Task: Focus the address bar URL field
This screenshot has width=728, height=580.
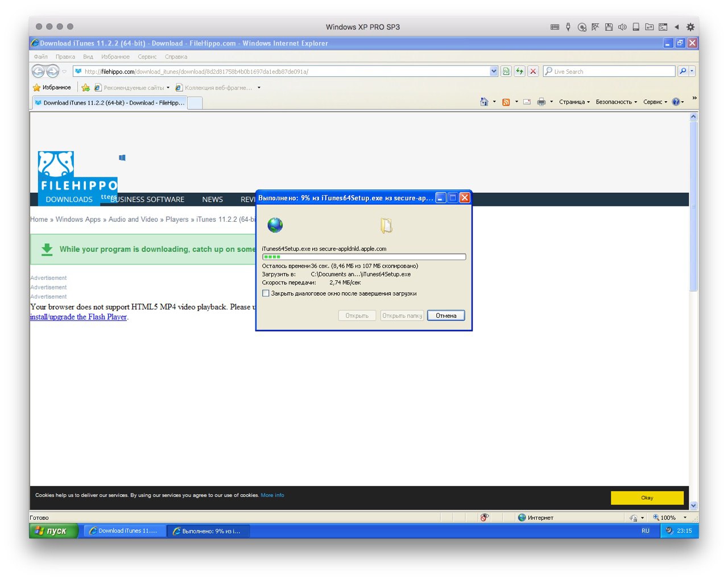Action: [282, 72]
